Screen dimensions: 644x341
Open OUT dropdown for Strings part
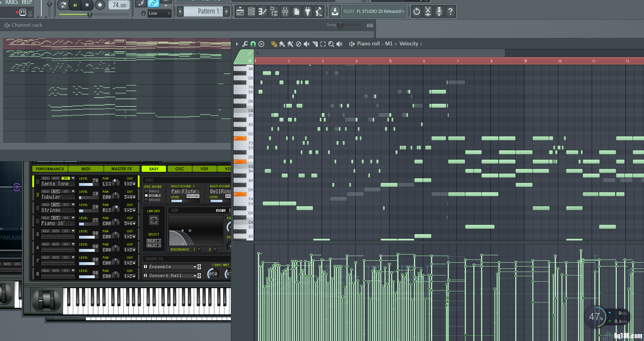(x=130, y=210)
